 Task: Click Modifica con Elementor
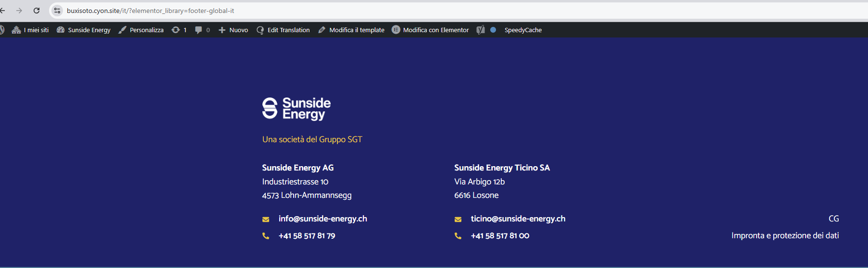(x=430, y=30)
